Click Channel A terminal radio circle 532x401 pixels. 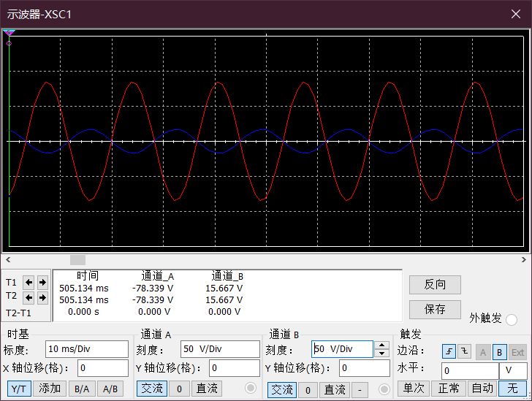point(251,388)
